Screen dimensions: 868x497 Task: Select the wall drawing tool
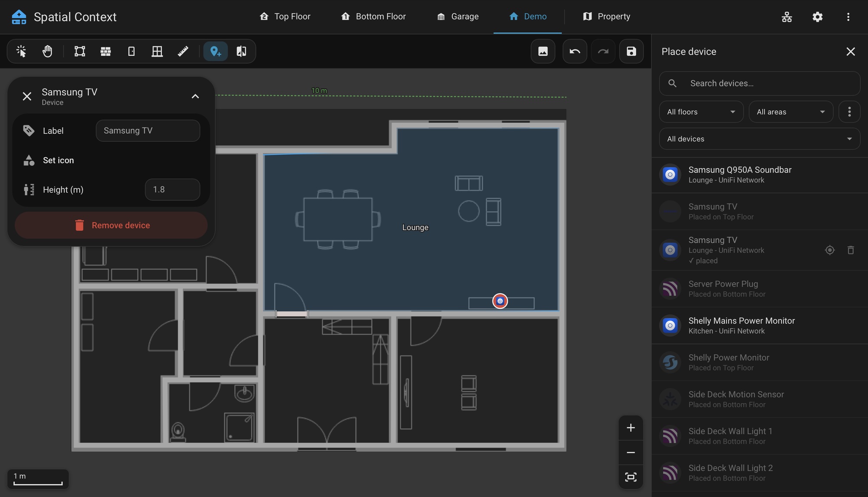tap(105, 51)
